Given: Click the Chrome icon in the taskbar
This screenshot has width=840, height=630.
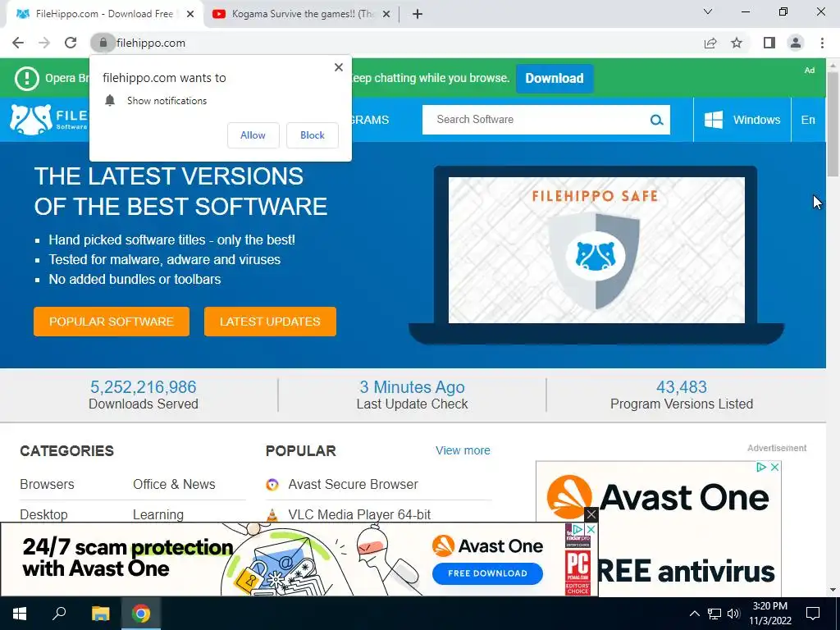Looking at the screenshot, I should [141, 614].
